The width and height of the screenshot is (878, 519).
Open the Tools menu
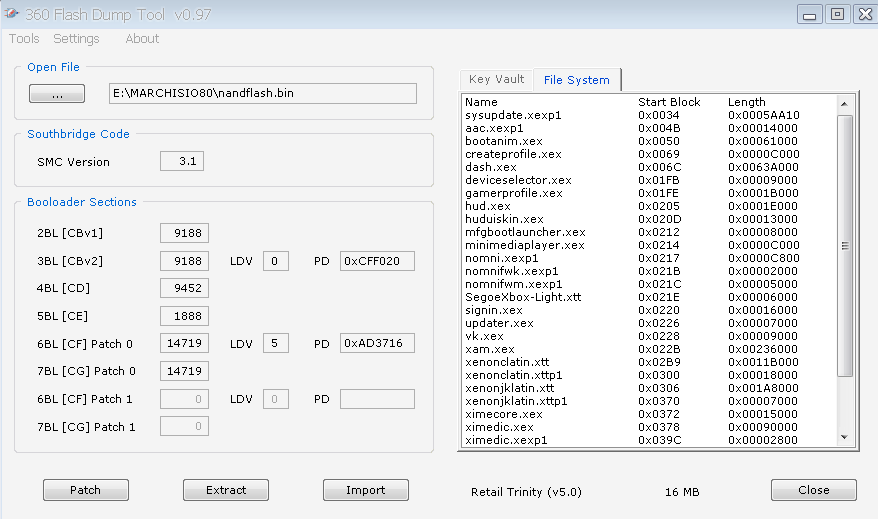click(24, 39)
